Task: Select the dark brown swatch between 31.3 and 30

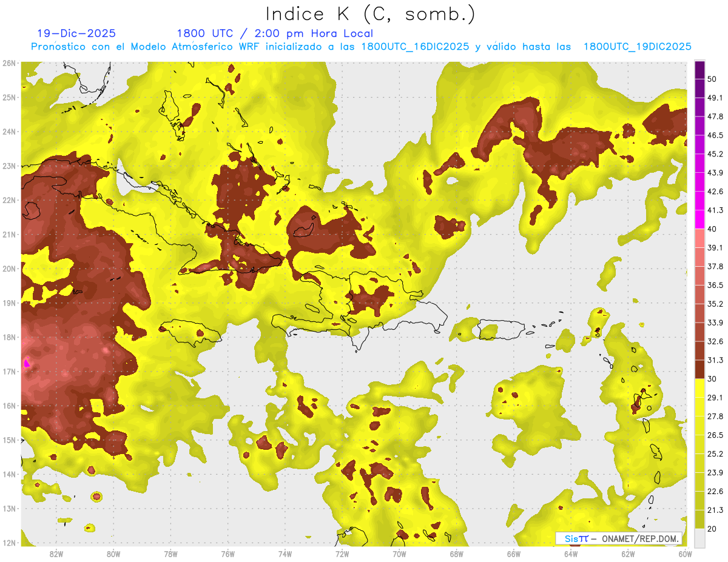Action: pyautogui.click(x=699, y=369)
